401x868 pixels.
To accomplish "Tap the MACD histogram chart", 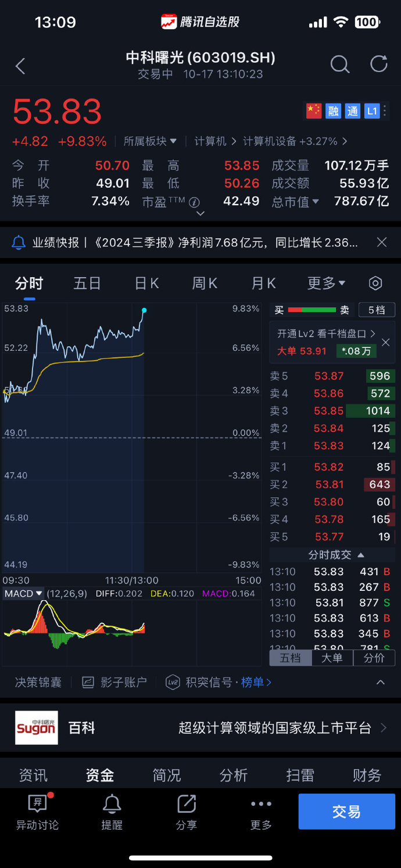I will [131, 633].
